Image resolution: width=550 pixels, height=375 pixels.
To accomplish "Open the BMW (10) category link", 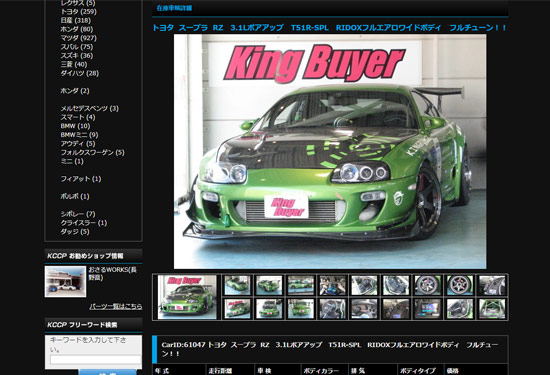I will [75, 126].
